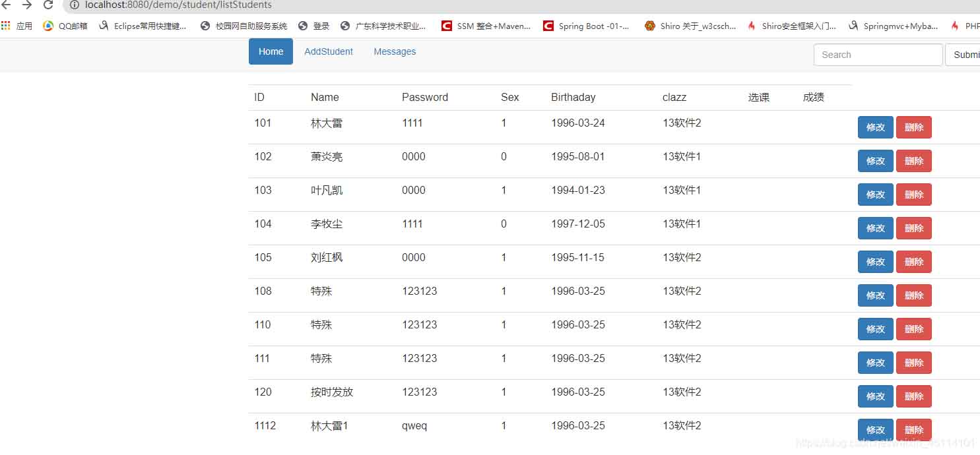Click the browser address bar URL
Image resolution: width=980 pixels, height=455 pixels.
178,5
